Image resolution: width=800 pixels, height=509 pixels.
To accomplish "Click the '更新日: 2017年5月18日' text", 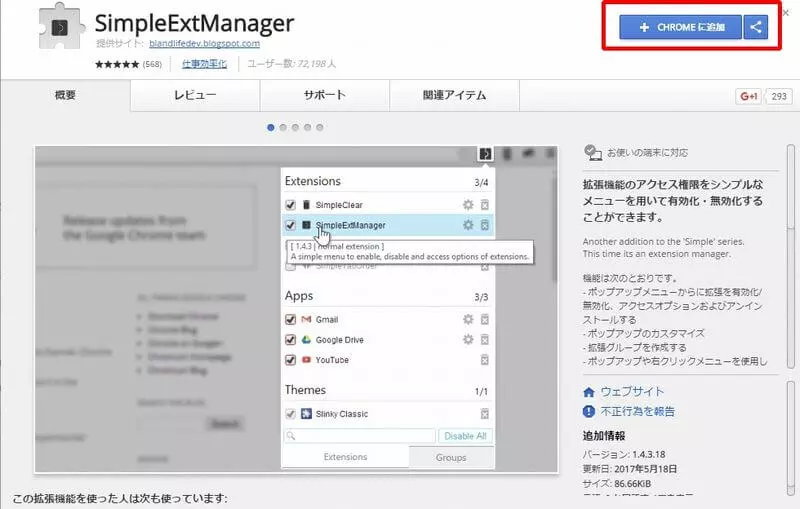I will pos(630,469).
